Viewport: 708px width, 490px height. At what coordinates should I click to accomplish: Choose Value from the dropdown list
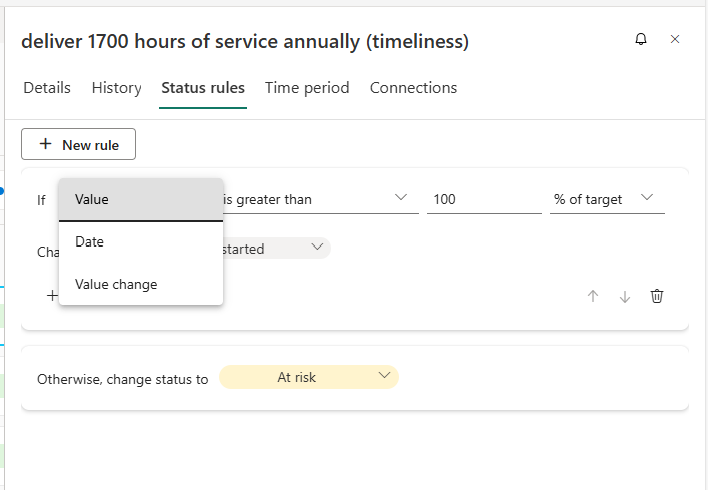point(140,199)
